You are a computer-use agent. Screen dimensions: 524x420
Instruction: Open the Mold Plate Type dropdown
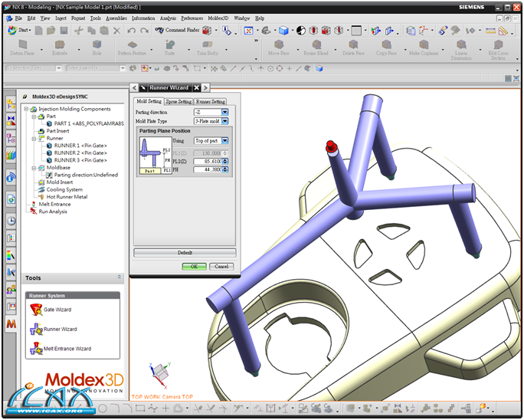pos(224,122)
